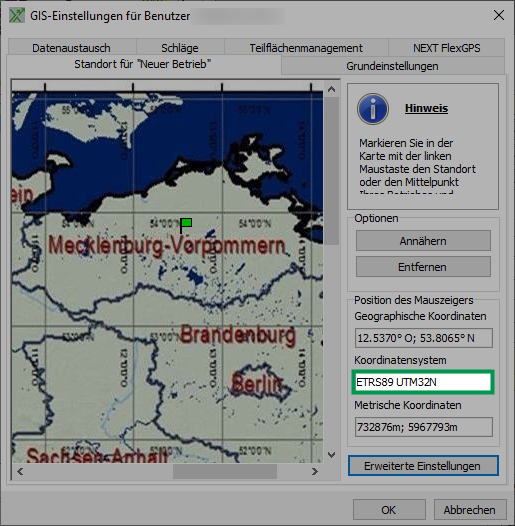Click the Mecklenburg-Vorpommern label on the map
Screen dimensions: 515x526
tap(167, 246)
